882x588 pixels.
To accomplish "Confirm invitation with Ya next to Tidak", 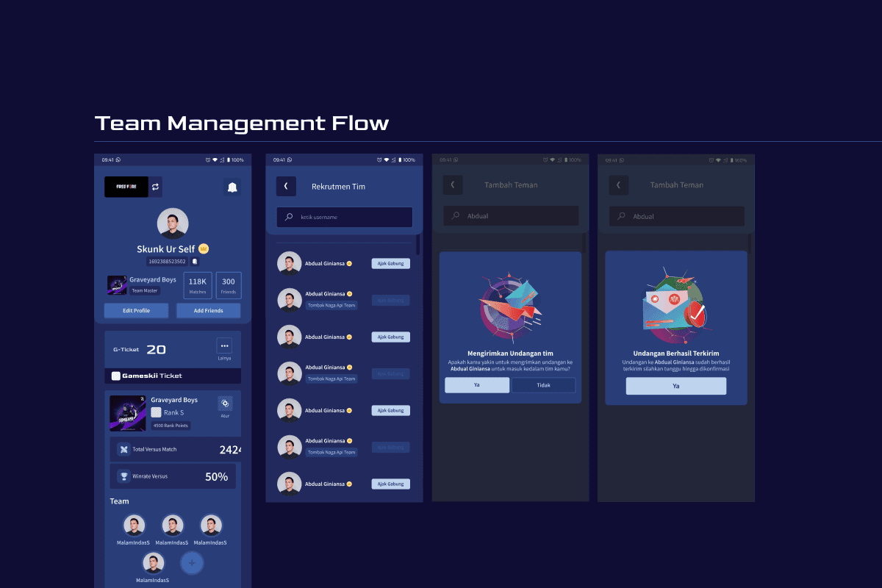I will (477, 385).
